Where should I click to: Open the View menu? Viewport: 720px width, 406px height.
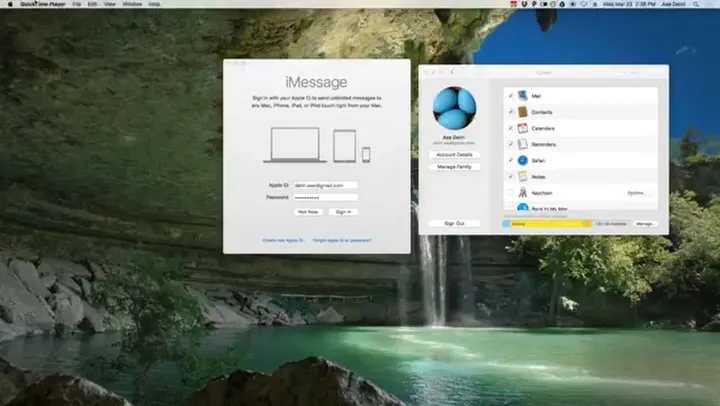pos(110,4)
